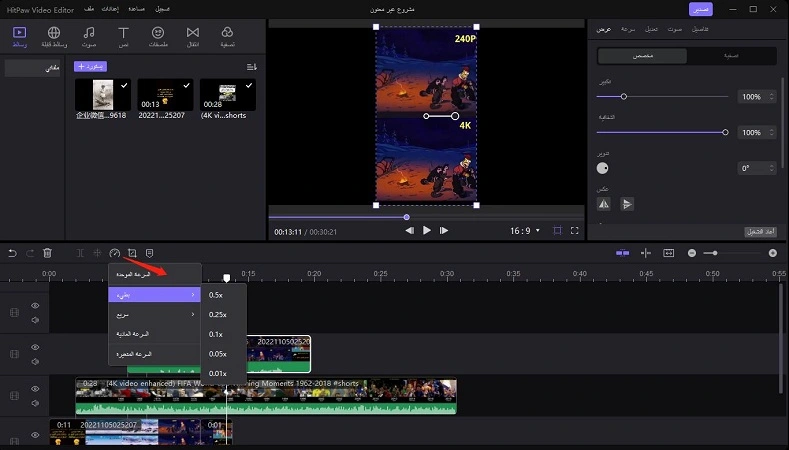The image size is (789, 450).
Task: Open the File (ملف) menu
Action: 89,9
